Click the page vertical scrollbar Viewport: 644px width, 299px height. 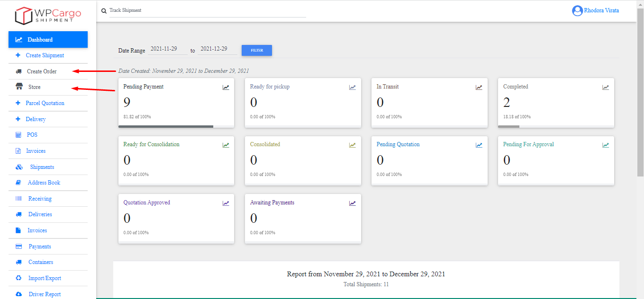click(x=640, y=95)
